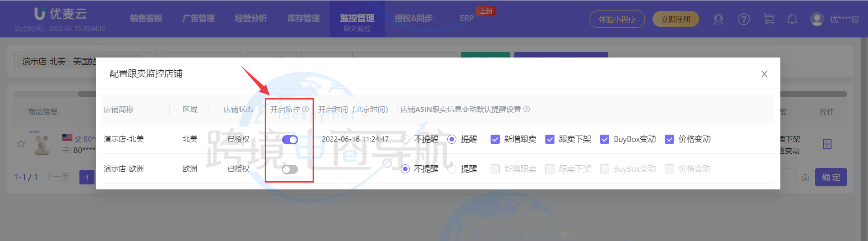
Task: Select 不提醒 radio for 演示店-北美
Action: [x=405, y=139]
